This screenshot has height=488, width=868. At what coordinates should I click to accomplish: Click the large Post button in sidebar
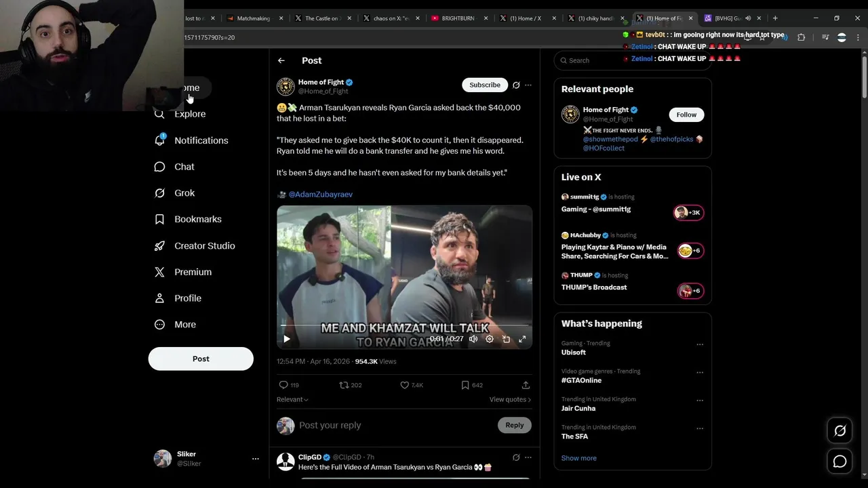(201, 359)
